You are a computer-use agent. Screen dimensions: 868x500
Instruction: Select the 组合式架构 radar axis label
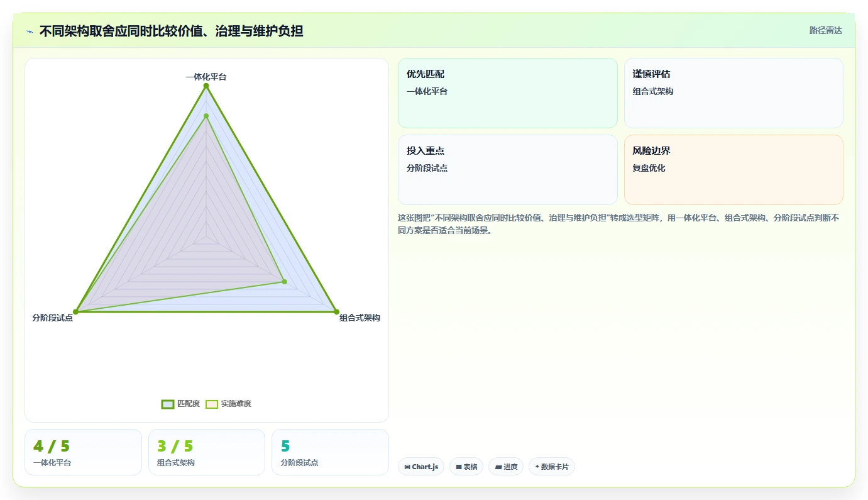point(360,318)
